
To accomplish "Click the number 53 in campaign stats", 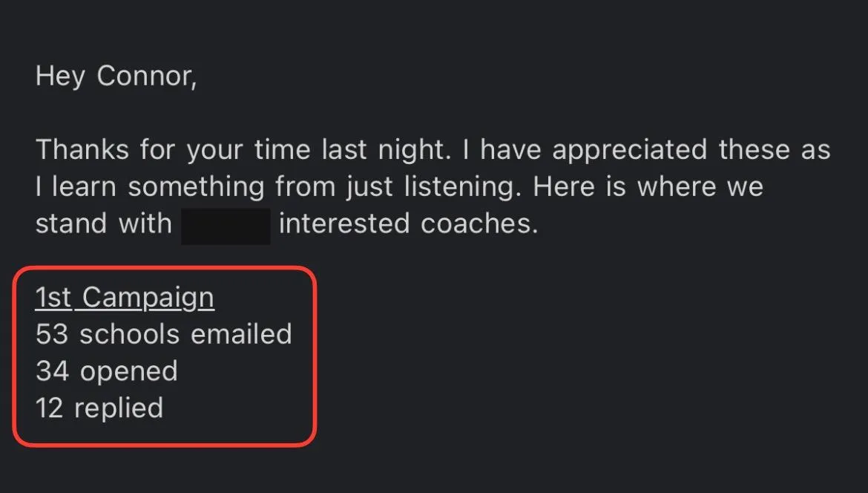I will coord(51,335).
